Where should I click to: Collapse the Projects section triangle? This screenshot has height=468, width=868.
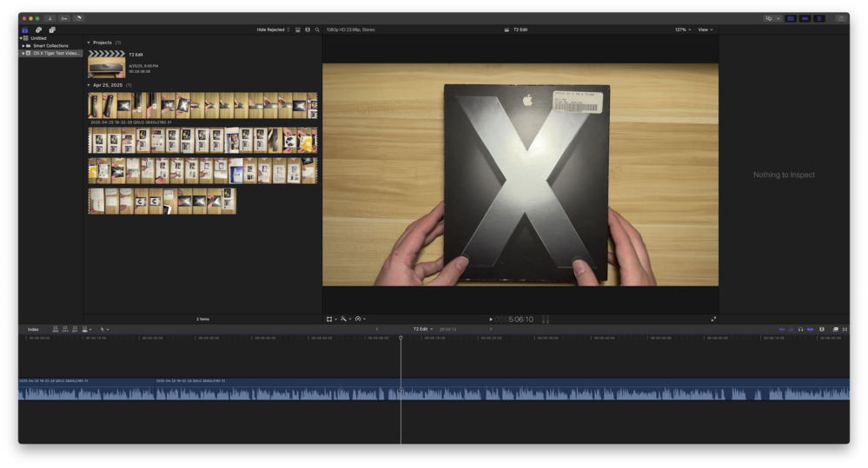click(89, 43)
